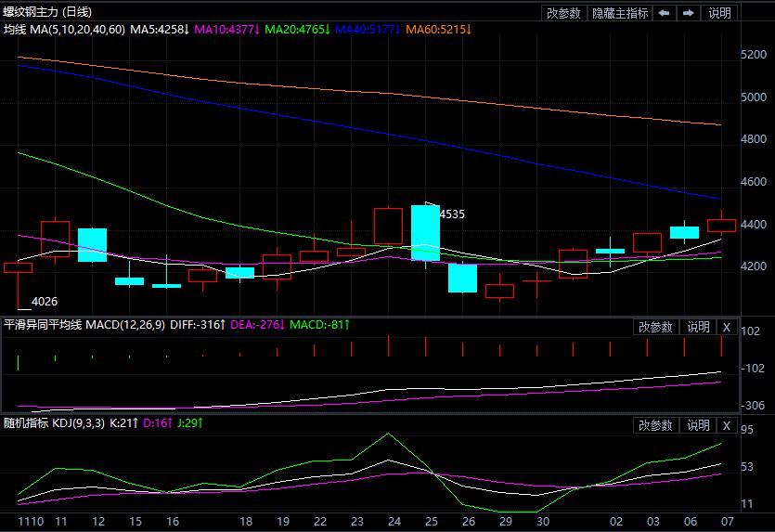
Task: Hide main indicator with 隐藏主指标
Action: tap(620, 13)
